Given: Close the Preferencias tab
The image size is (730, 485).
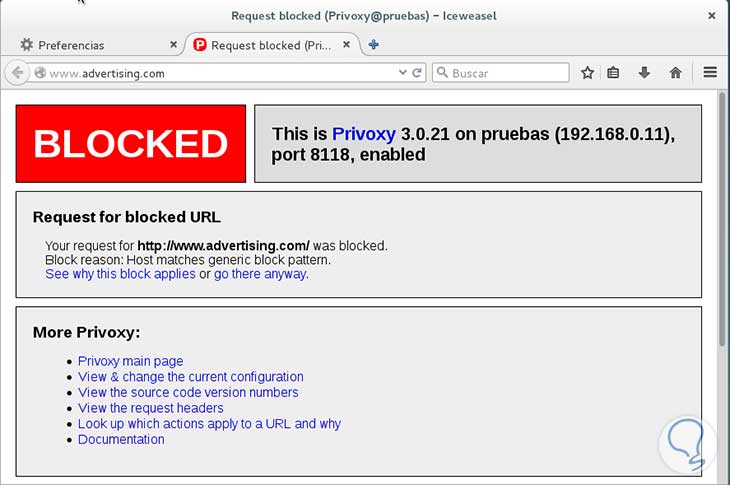Looking at the screenshot, I should [x=174, y=45].
